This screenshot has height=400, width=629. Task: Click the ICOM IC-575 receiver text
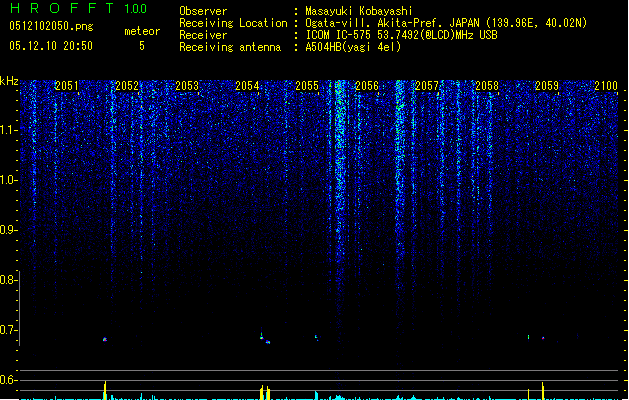tap(401, 35)
